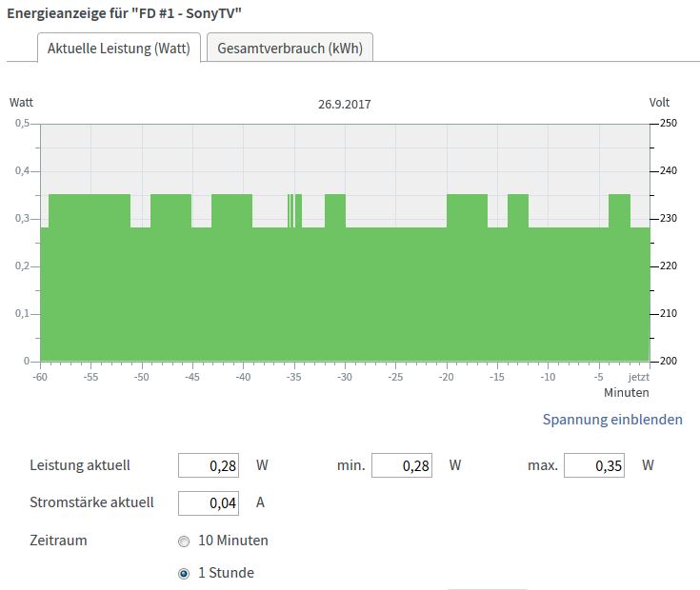Select the Aktuelle Leistung (Watt) tab
700x590 pixels.
pos(119,49)
